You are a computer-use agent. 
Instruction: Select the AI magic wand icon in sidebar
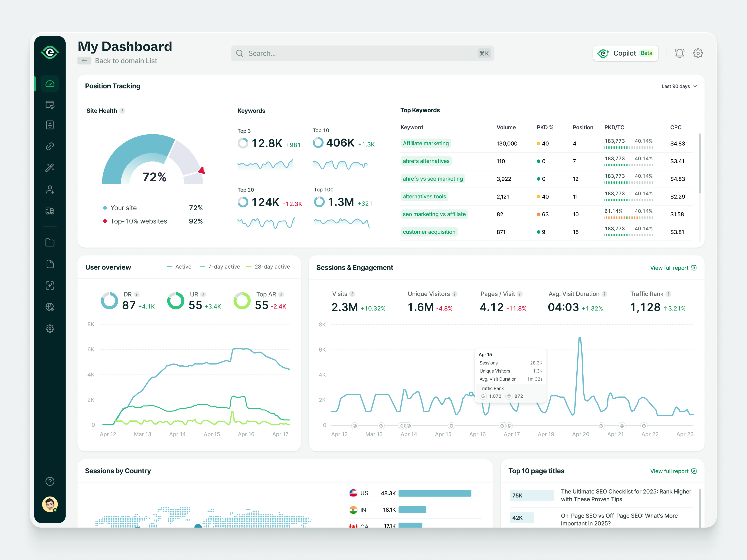50,168
